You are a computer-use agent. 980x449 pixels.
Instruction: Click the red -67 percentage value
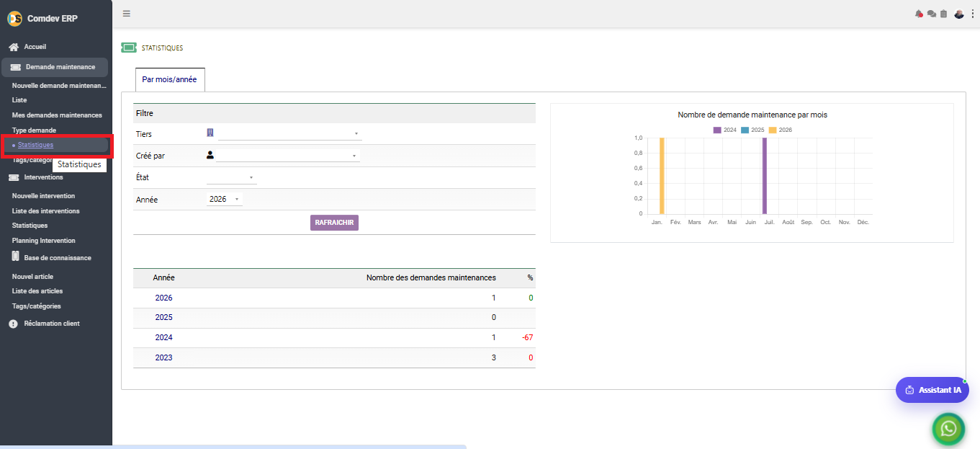click(527, 337)
